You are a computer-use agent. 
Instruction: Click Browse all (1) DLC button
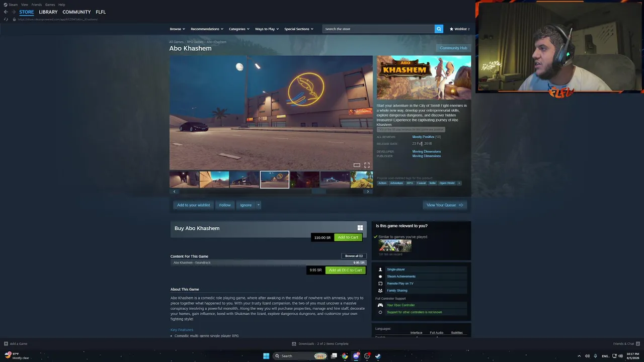click(x=354, y=256)
